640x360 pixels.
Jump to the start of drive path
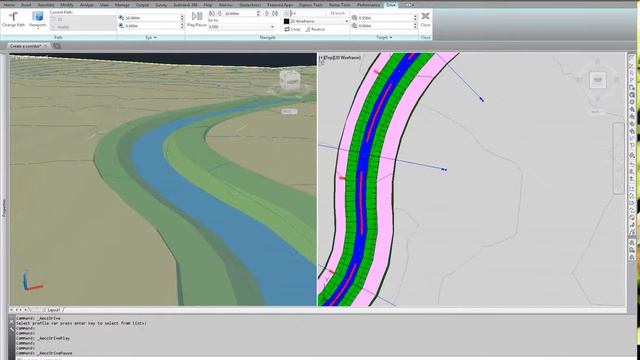coord(212,13)
